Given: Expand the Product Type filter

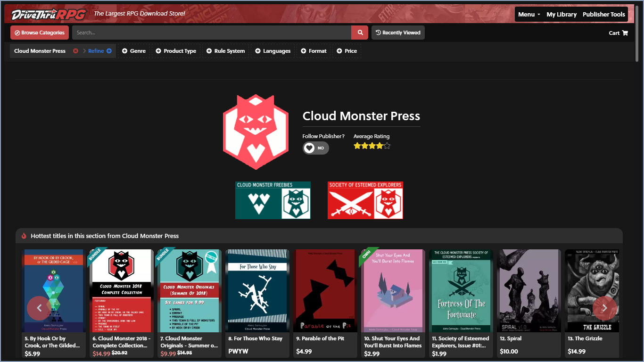Looking at the screenshot, I should (x=175, y=51).
